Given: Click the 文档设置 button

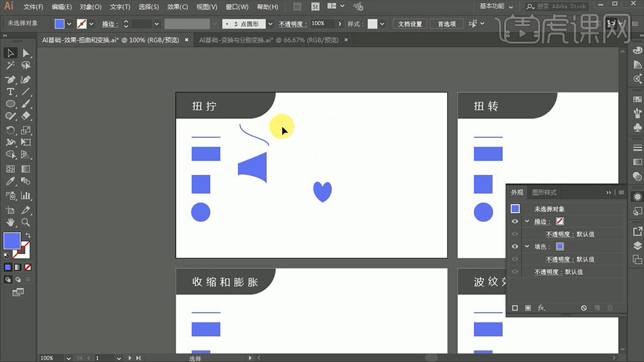Looking at the screenshot, I should (410, 24).
